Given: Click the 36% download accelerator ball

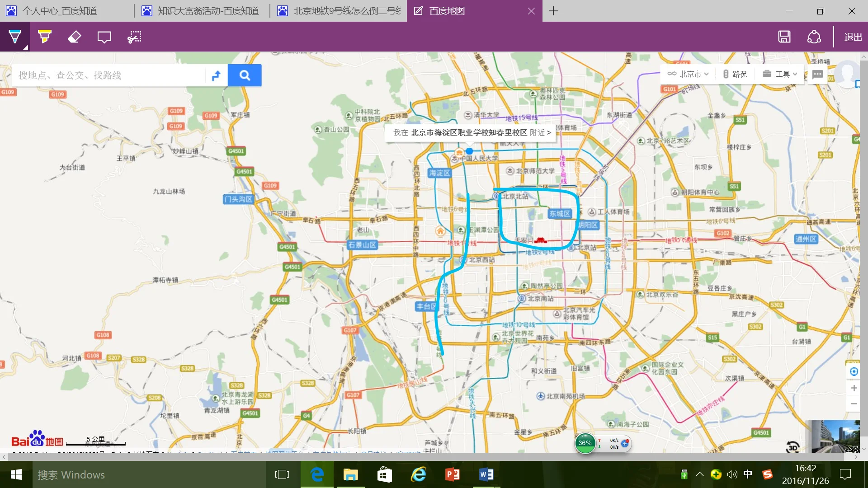Looking at the screenshot, I should click(585, 443).
